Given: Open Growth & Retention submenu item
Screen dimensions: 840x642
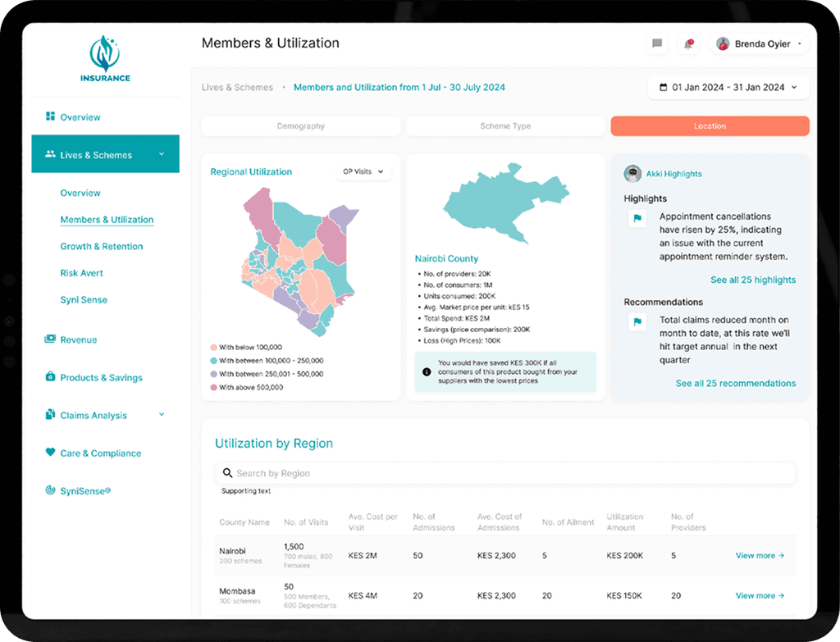Looking at the screenshot, I should point(102,246).
